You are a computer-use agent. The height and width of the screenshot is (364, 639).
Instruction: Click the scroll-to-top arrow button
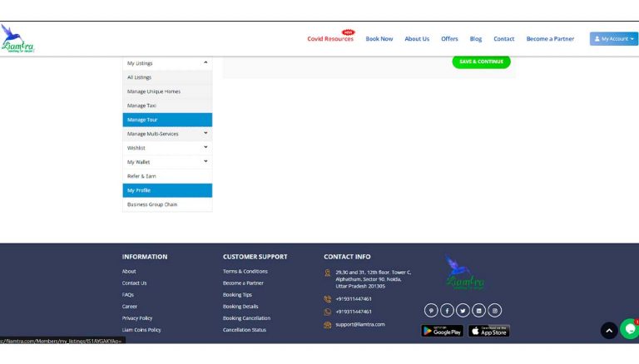coord(609,331)
